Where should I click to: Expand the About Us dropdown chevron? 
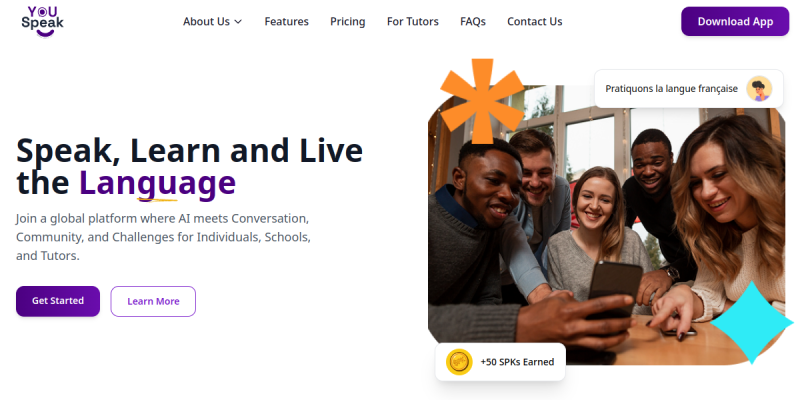tap(238, 22)
